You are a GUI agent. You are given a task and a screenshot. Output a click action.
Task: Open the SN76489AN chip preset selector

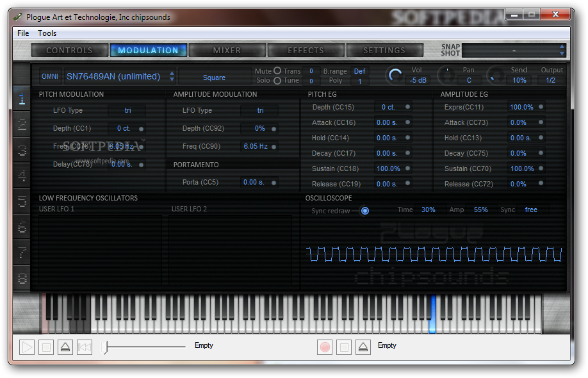point(113,76)
